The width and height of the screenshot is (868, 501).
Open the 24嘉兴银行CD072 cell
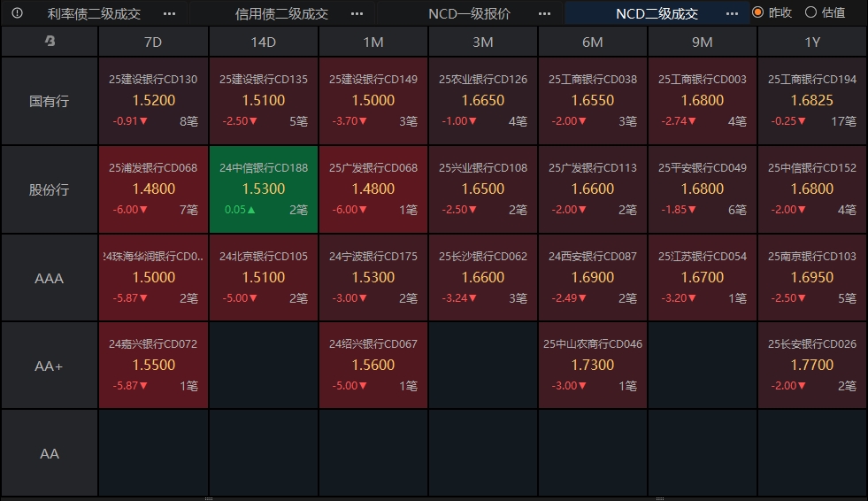(x=153, y=366)
